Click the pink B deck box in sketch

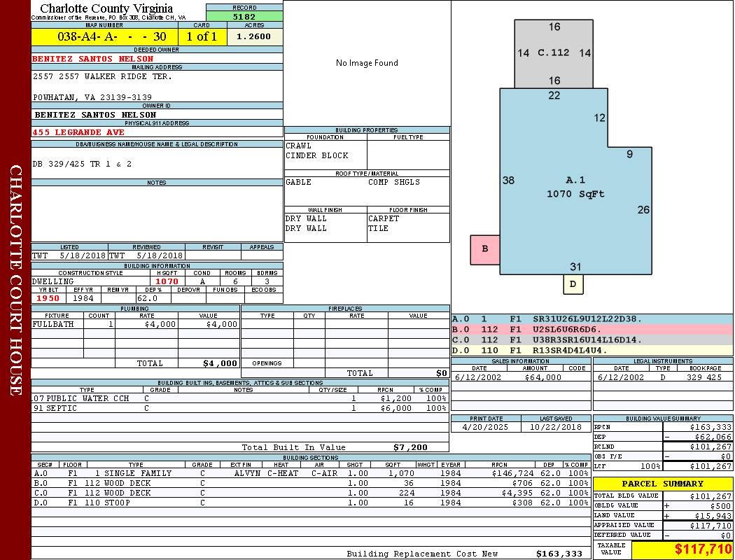[484, 249]
